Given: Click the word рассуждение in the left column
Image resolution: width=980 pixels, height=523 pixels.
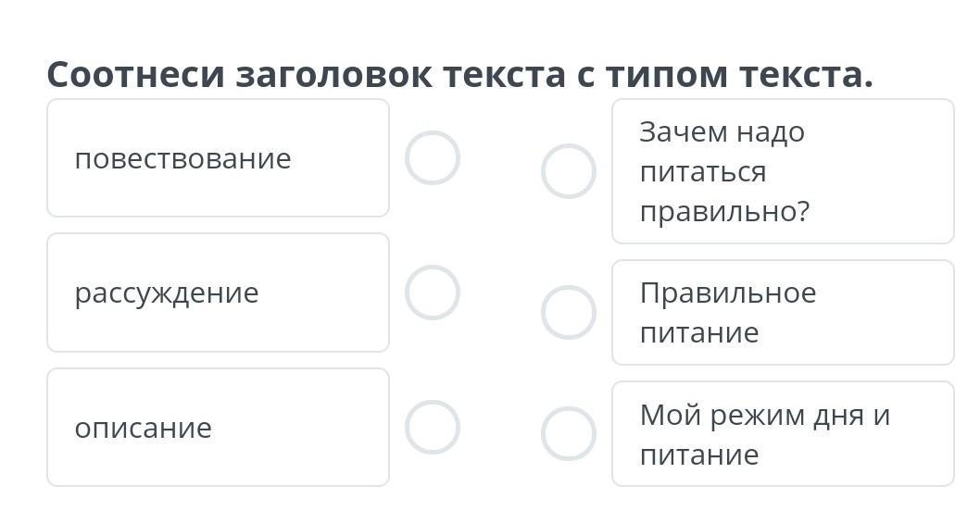Looking at the screenshot, I should click(x=166, y=293).
